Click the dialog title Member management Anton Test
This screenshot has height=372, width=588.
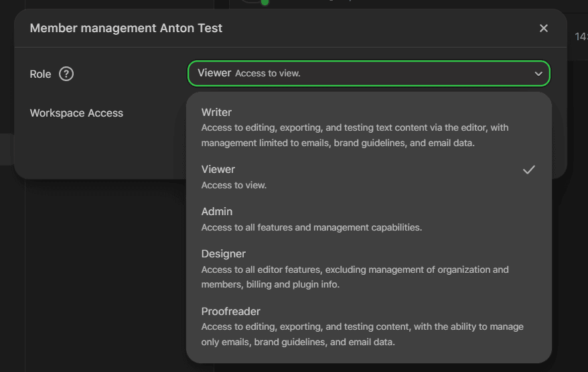(x=126, y=28)
